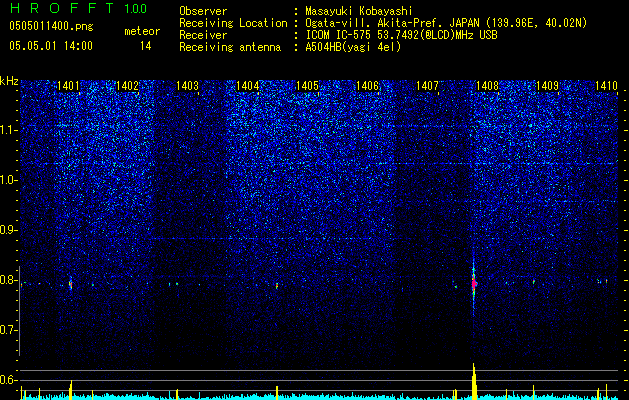Click the date 05.05.01 14:00
The height and width of the screenshot is (400, 629).
[51, 46]
